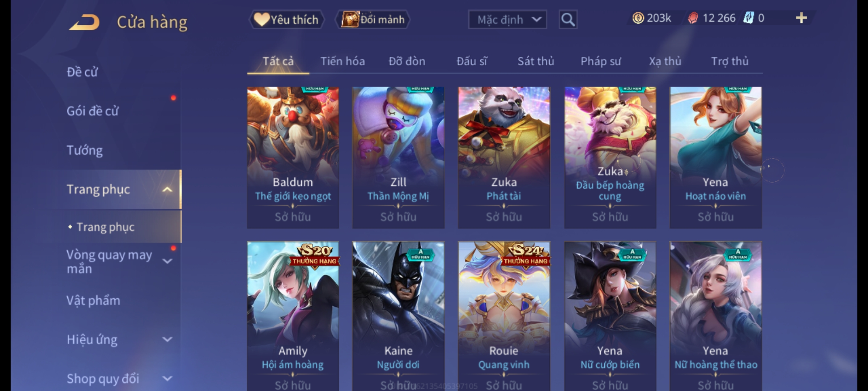The width and height of the screenshot is (868, 391).
Task: Open the Mặc định sort dropdown
Action: coord(507,20)
